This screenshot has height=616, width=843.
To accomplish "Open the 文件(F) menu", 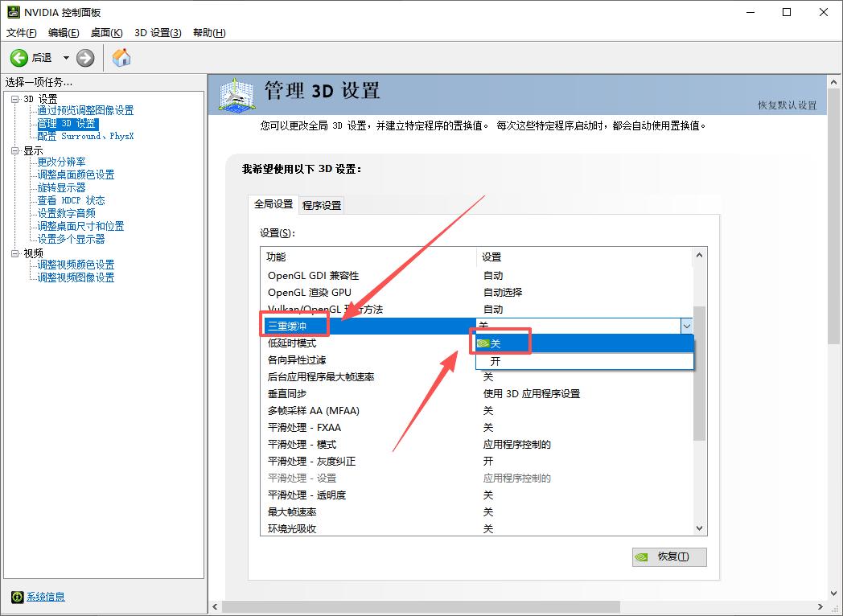I will click(x=22, y=33).
